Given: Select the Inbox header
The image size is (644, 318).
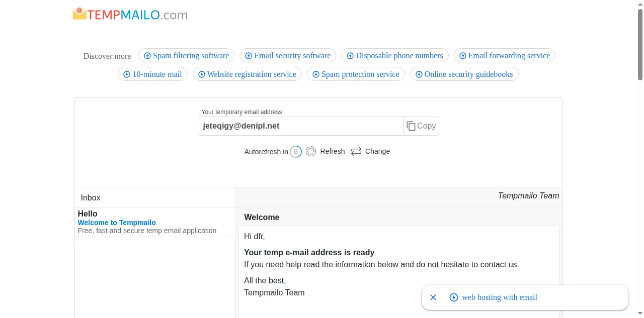Looking at the screenshot, I should pos(91,198).
